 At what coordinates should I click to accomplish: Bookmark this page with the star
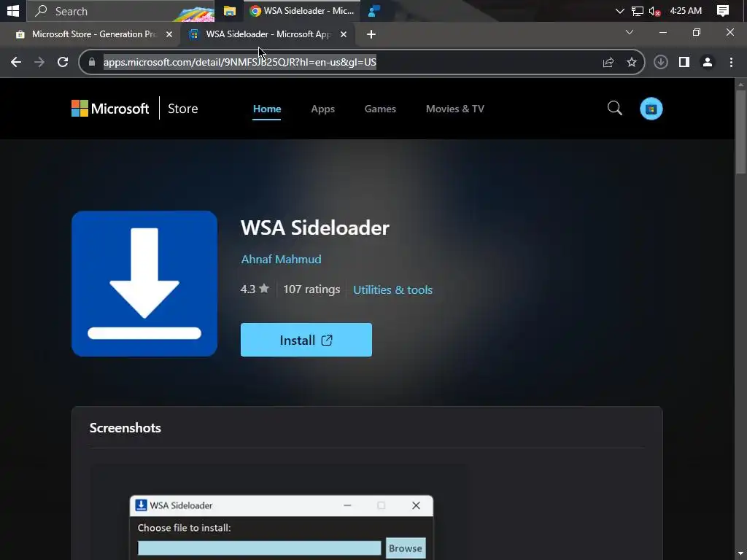(632, 62)
